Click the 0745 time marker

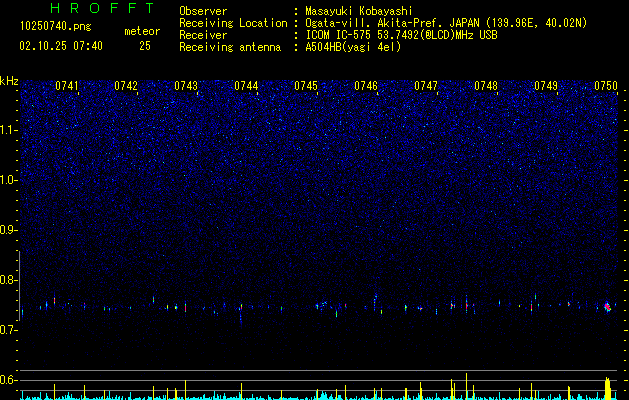tap(306, 86)
